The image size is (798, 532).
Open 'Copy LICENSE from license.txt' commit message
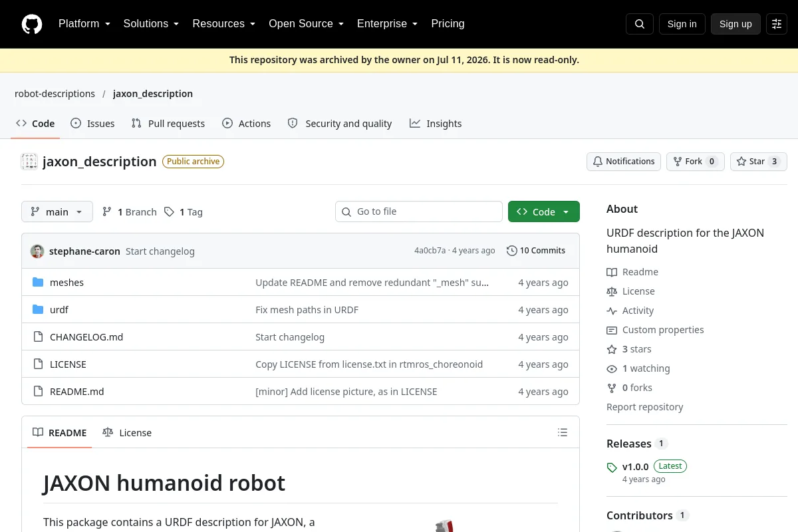369,364
